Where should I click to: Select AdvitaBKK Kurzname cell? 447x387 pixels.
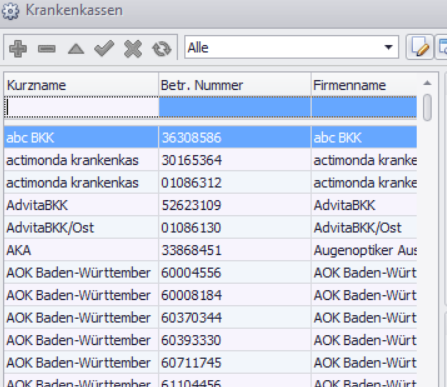click(81, 205)
